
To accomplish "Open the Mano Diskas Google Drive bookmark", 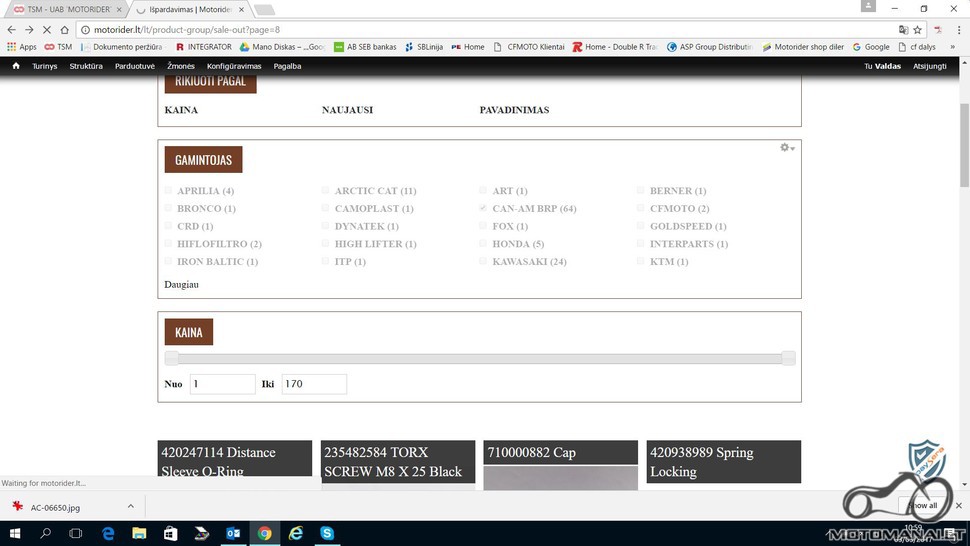I will click(x=282, y=47).
